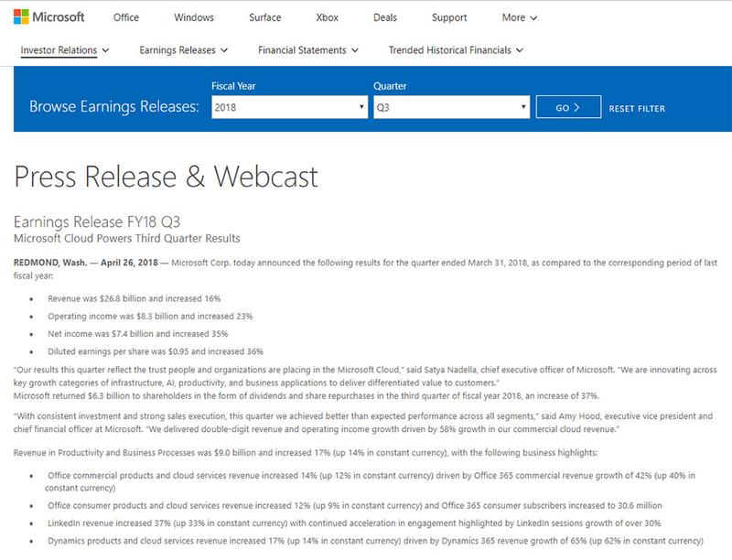The image size is (732, 560).
Task: Click the Press Release & Webcast heading
Action: point(167,177)
